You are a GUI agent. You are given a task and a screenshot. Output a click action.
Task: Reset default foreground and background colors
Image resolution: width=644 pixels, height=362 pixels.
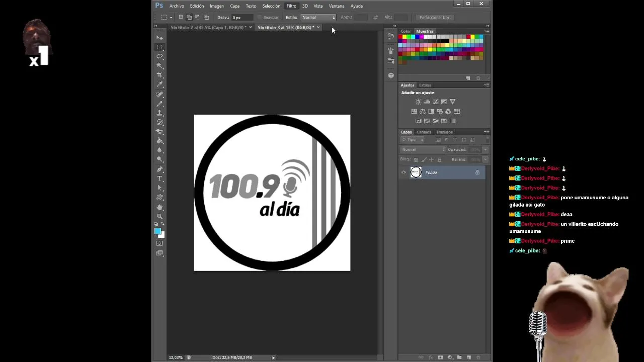click(x=156, y=224)
